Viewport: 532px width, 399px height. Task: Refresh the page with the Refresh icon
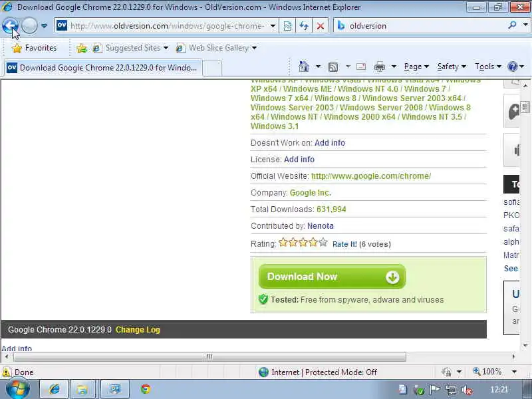point(304,26)
